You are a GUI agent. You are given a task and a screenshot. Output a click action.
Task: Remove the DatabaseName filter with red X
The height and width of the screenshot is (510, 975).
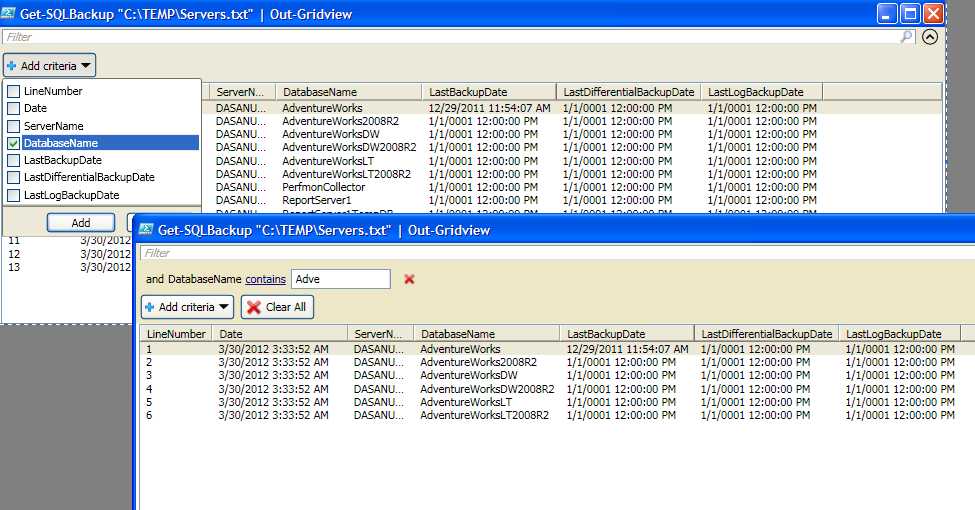[409, 280]
